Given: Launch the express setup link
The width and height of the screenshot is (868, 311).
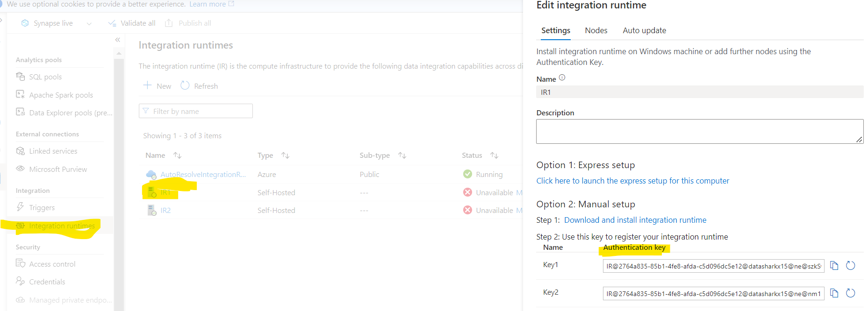Looking at the screenshot, I should [632, 181].
